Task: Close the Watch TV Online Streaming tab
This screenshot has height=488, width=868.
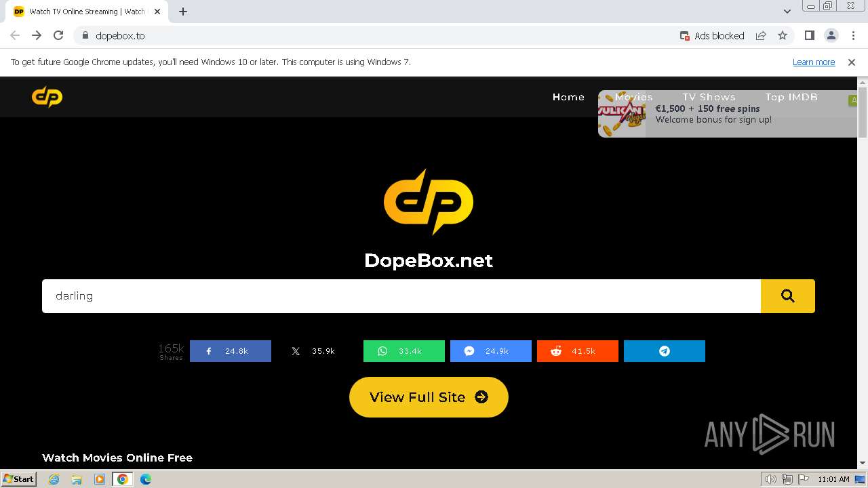Action: point(157,12)
